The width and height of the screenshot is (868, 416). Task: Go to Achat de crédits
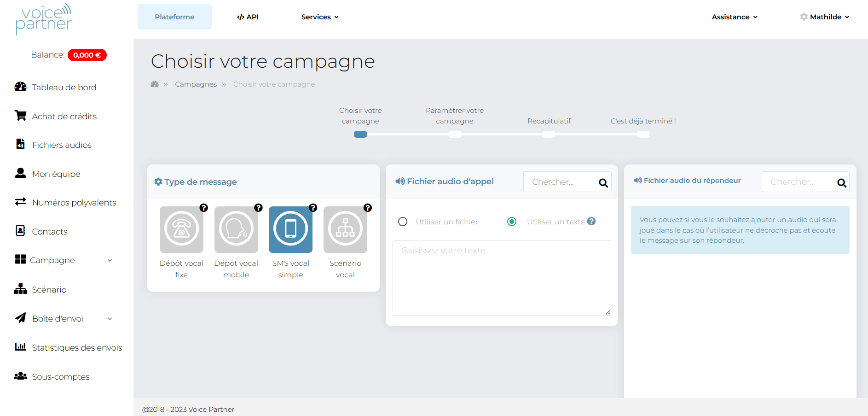tap(64, 116)
